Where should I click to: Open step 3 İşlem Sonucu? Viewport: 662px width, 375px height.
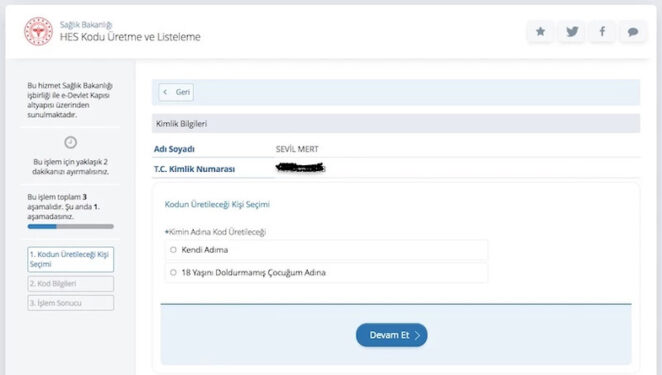pos(71,303)
